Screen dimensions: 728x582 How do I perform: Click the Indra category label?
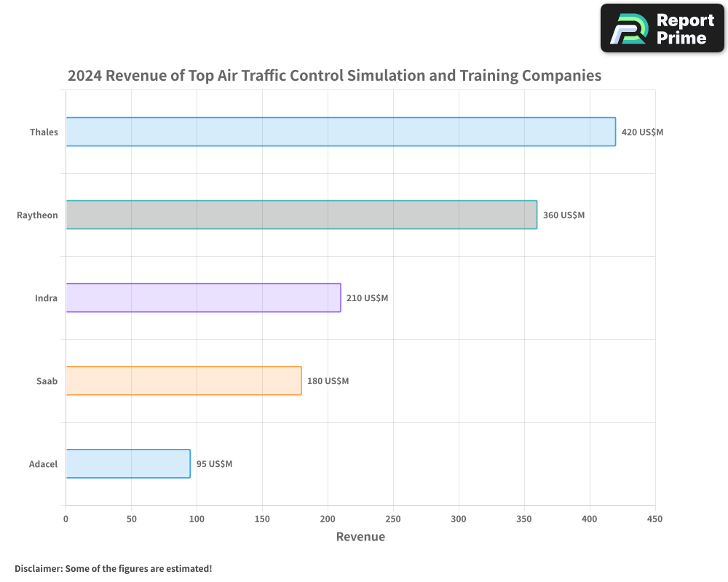(46, 298)
